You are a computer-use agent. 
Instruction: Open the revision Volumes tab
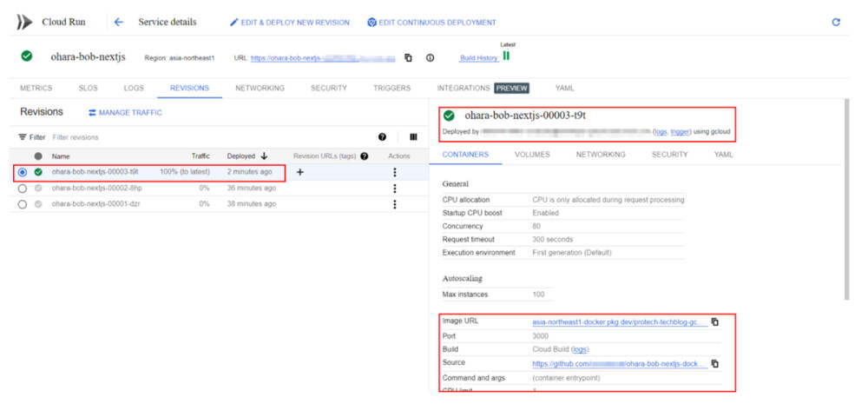click(x=532, y=155)
